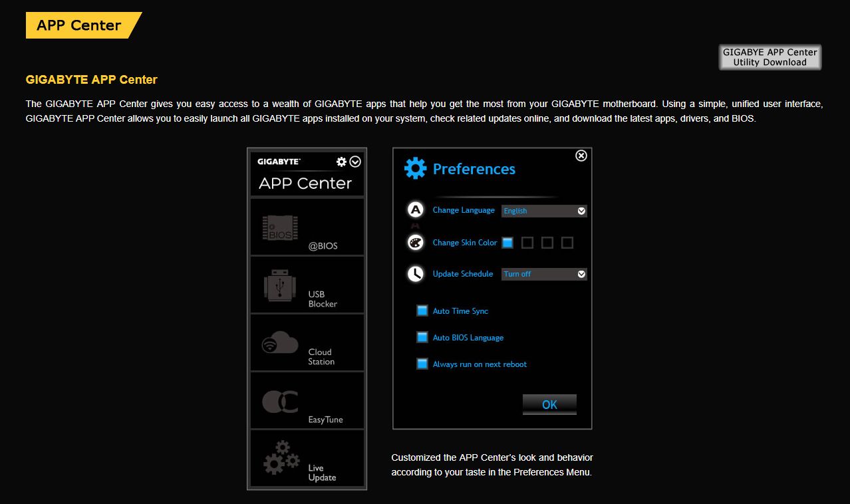Launch the USB Blocker app icon

279,285
